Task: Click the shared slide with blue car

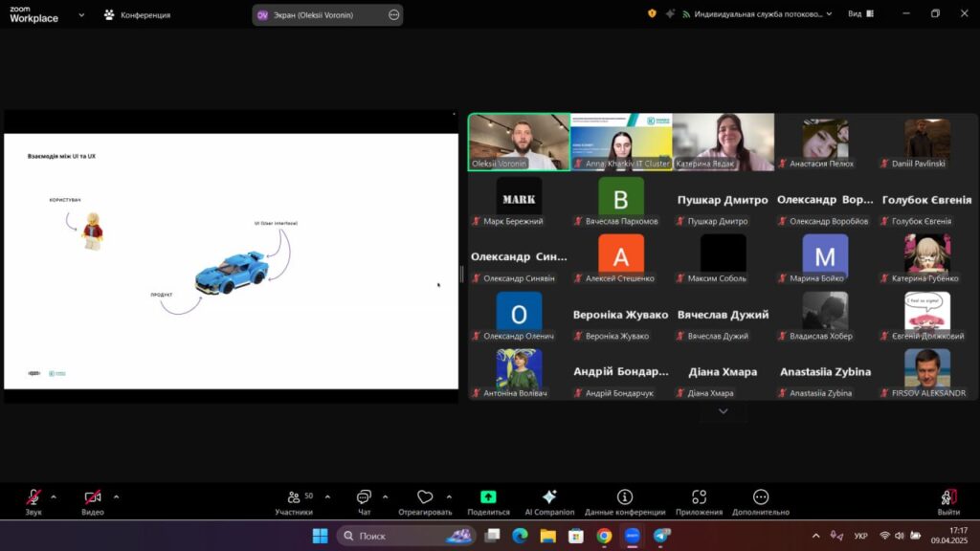Action: tap(232, 261)
